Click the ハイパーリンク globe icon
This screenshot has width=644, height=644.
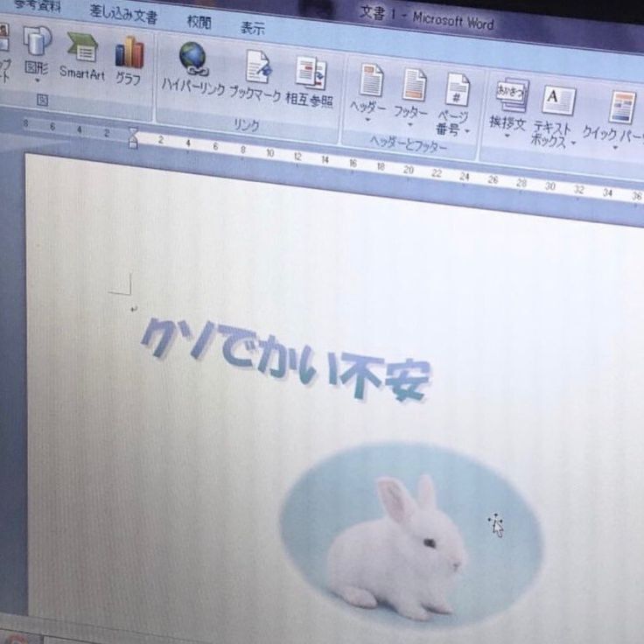tap(193, 59)
